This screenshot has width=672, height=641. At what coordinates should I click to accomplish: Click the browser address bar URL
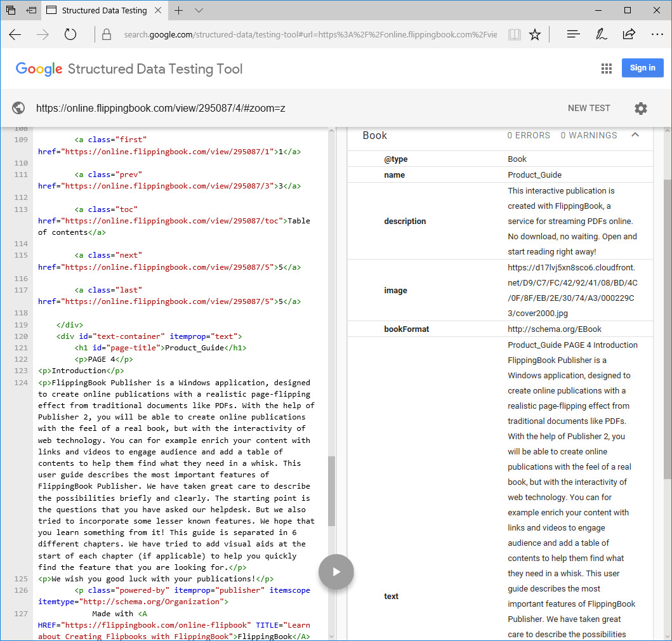(310, 34)
